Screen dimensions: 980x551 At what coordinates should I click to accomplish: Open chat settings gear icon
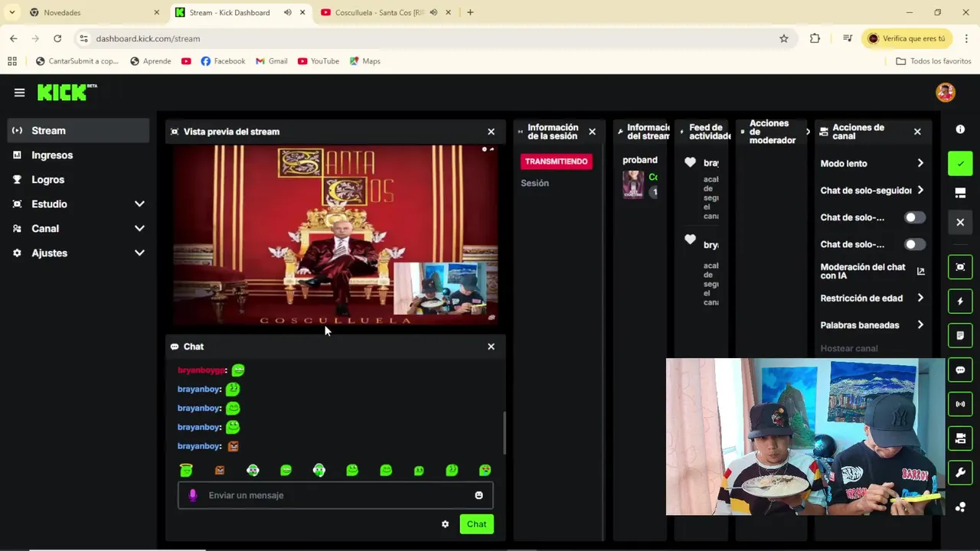pos(445,524)
